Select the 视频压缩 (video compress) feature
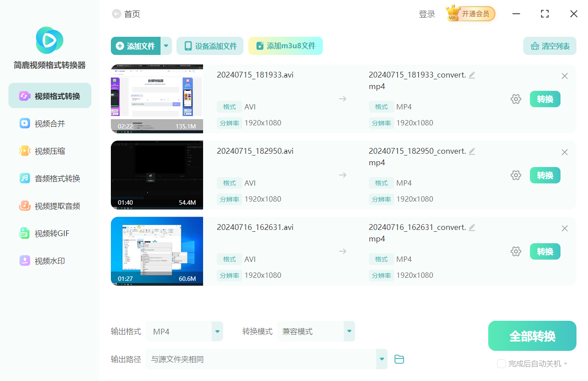The width and height of the screenshot is (588, 381). [49, 151]
